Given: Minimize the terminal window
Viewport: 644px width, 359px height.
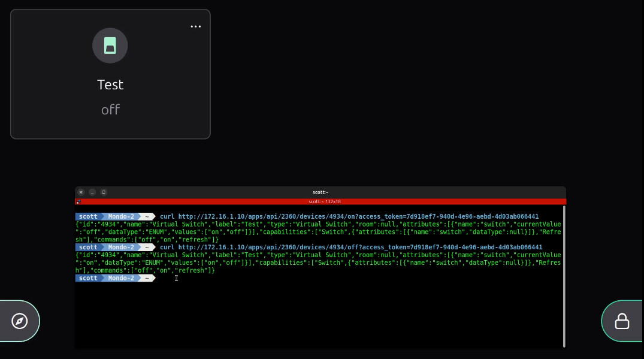Looking at the screenshot, I should tap(92, 192).
